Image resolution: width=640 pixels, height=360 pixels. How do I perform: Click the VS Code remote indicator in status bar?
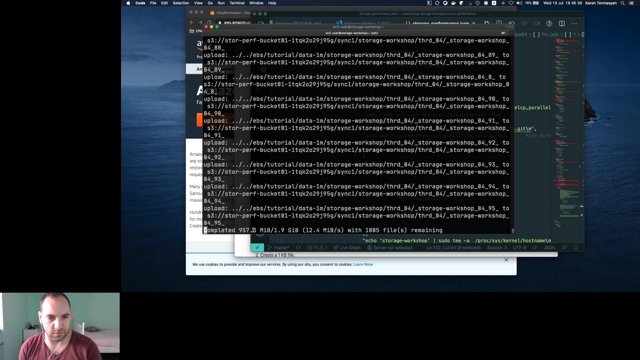257,247
